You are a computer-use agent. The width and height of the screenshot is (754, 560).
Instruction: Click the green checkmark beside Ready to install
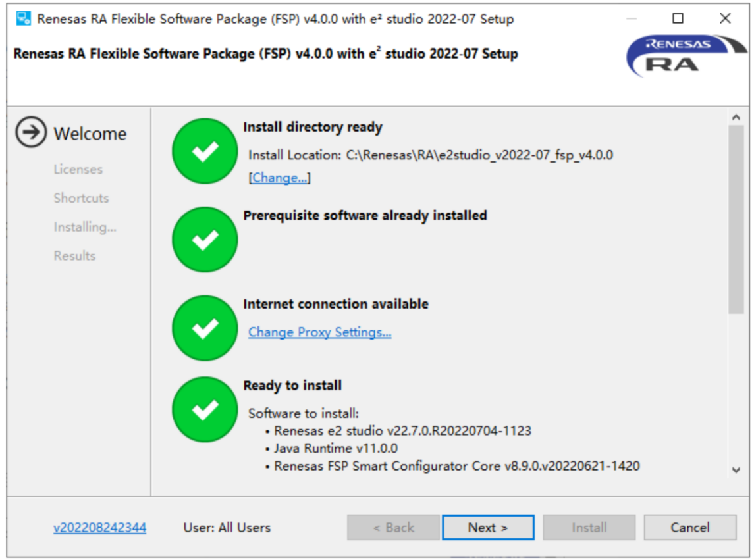[205, 409]
